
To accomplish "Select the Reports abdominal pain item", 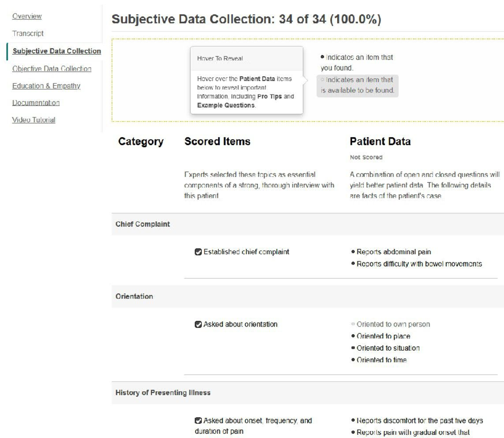I will pyautogui.click(x=394, y=252).
